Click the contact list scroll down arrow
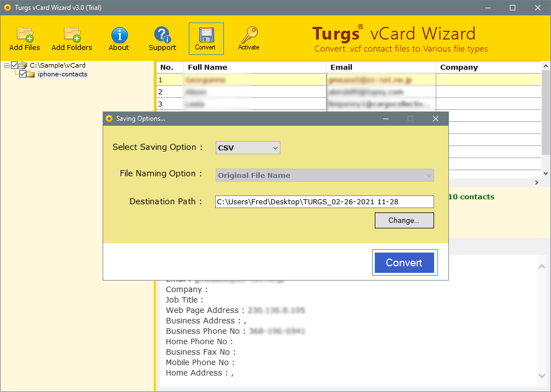This screenshot has height=392, width=551. [x=546, y=173]
